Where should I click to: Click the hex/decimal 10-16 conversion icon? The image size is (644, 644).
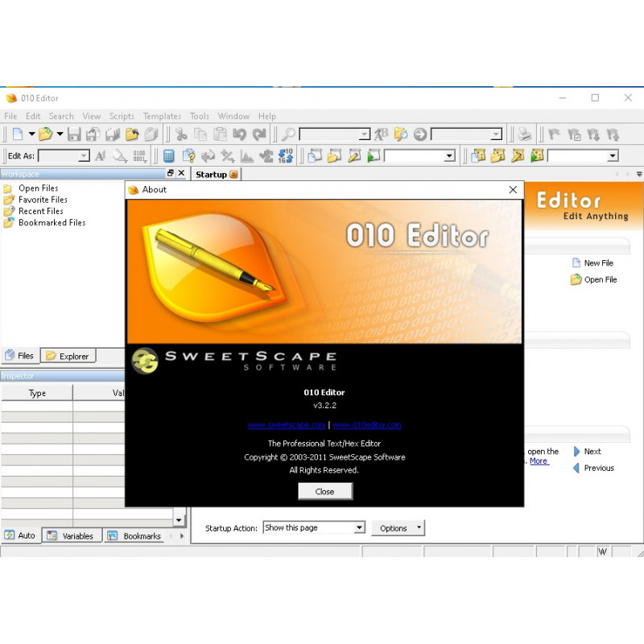click(x=283, y=155)
